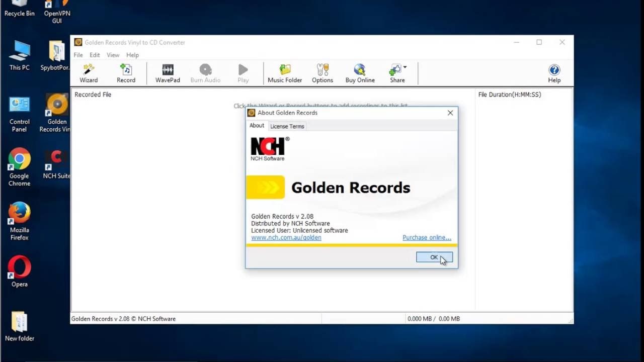The width and height of the screenshot is (644, 362).
Task: Select the Recorded File column header
Action: coord(93,95)
